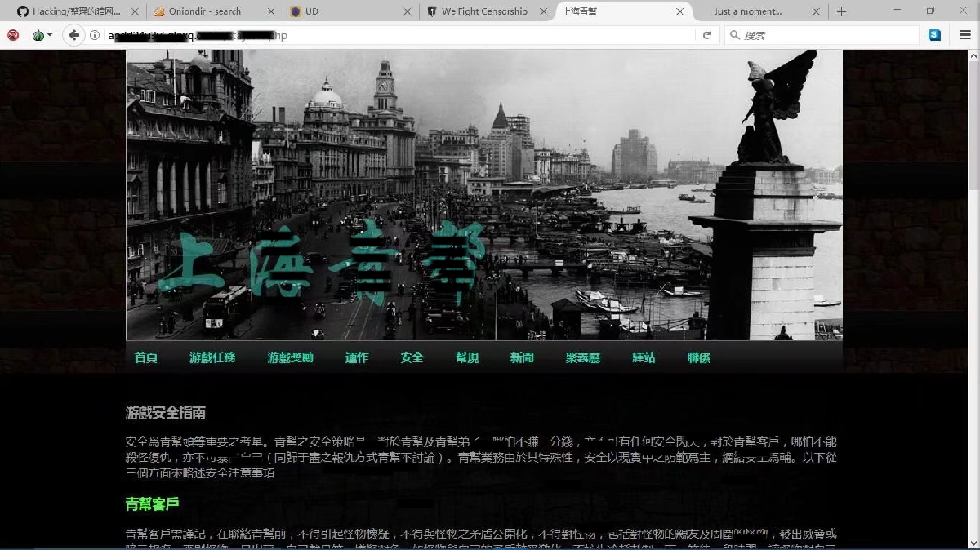980x550 pixels.
Task: Click the search magnifier icon
Action: tap(734, 35)
